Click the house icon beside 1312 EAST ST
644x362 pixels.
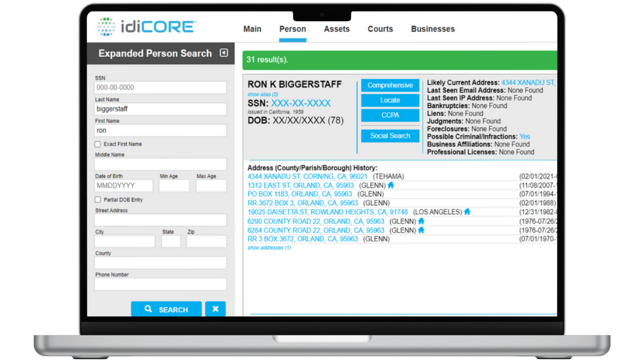[x=390, y=185]
